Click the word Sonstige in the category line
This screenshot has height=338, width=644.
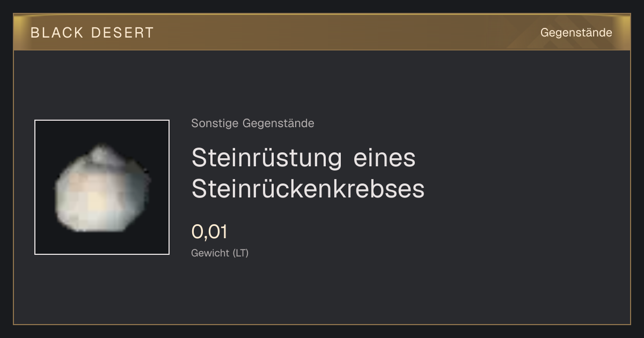click(216, 123)
